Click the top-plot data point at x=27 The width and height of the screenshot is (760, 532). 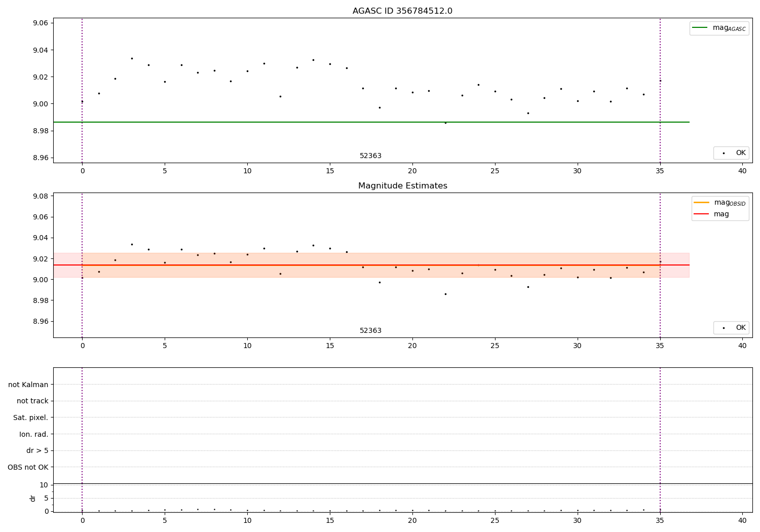tap(528, 113)
